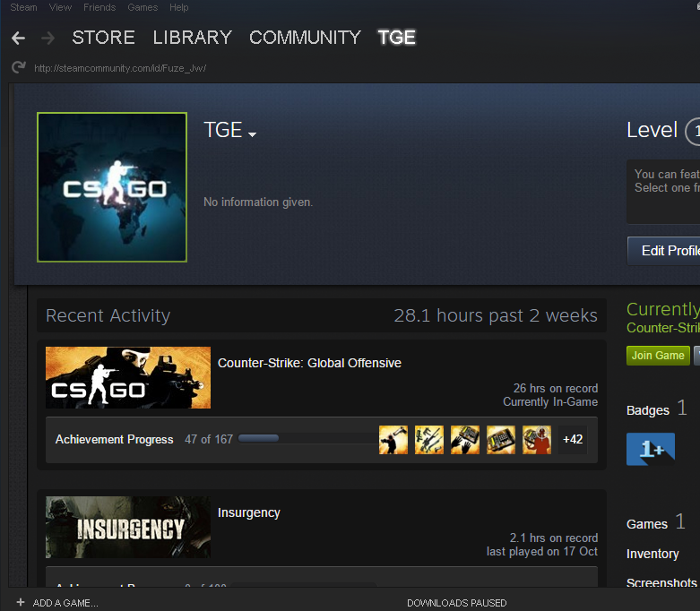
Task: Go back with the left arrow icon
Action: tap(18, 39)
